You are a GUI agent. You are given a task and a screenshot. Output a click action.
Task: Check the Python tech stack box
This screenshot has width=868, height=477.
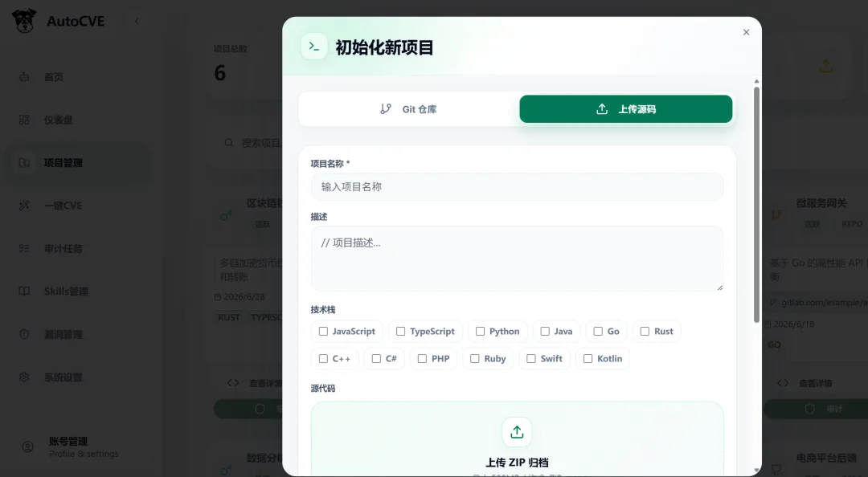pos(481,331)
